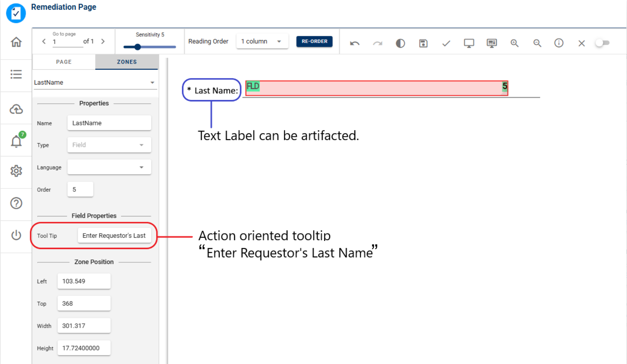Click the save disk icon
Viewport: 627px width, 364px height.
[x=423, y=43]
